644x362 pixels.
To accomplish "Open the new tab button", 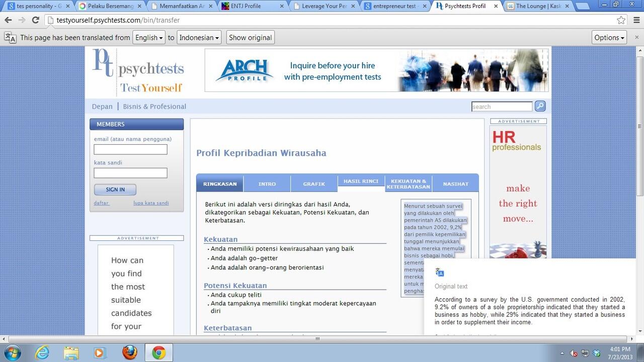I will click(x=583, y=7).
